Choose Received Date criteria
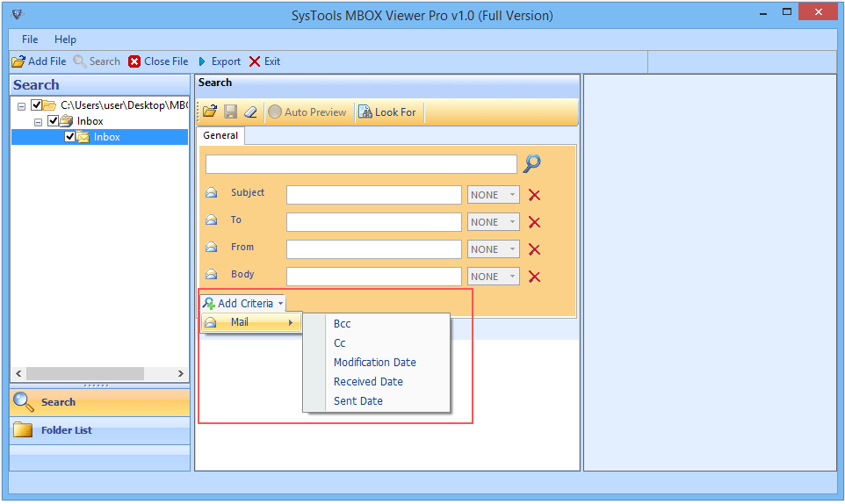The image size is (845, 504). point(368,382)
